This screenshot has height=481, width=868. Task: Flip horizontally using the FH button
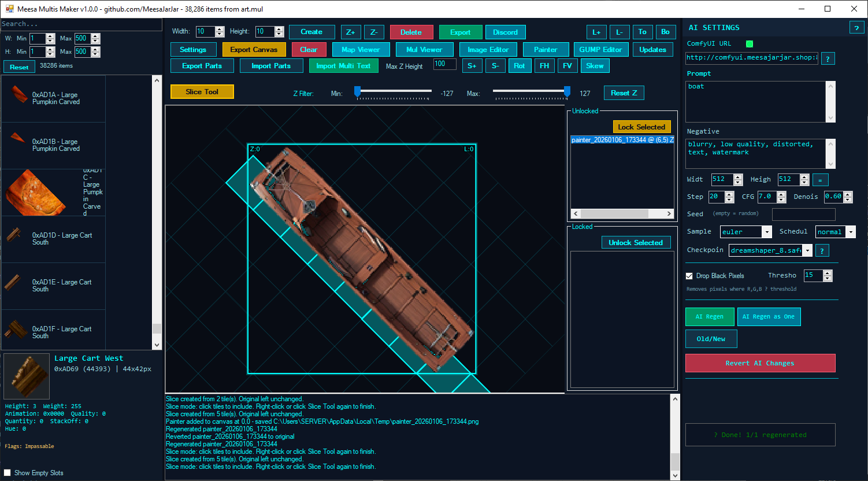point(544,66)
